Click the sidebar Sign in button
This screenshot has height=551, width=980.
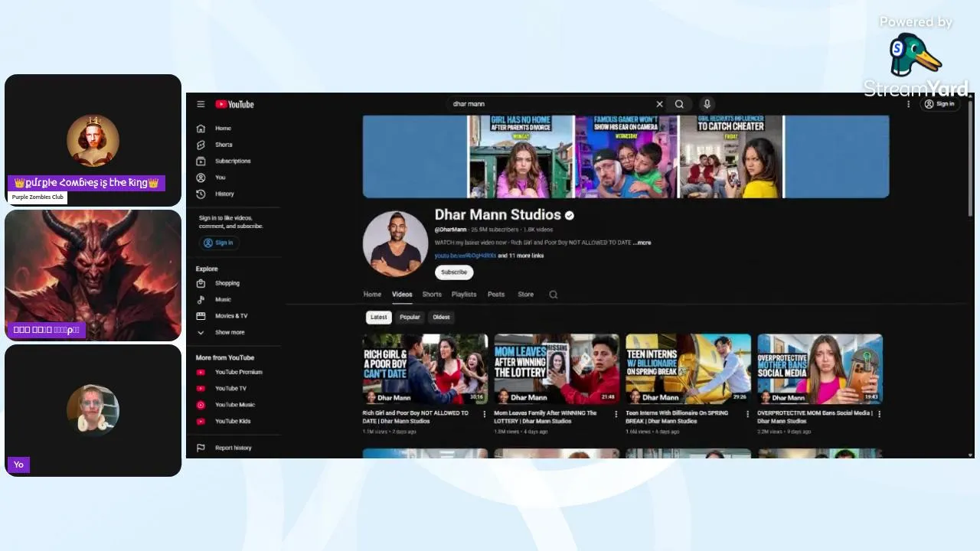coord(218,243)
